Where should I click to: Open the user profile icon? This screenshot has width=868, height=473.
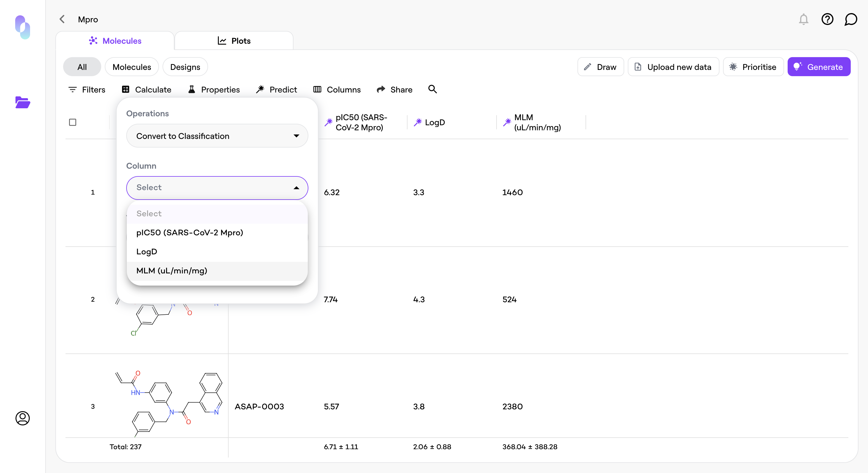(23, 418)
